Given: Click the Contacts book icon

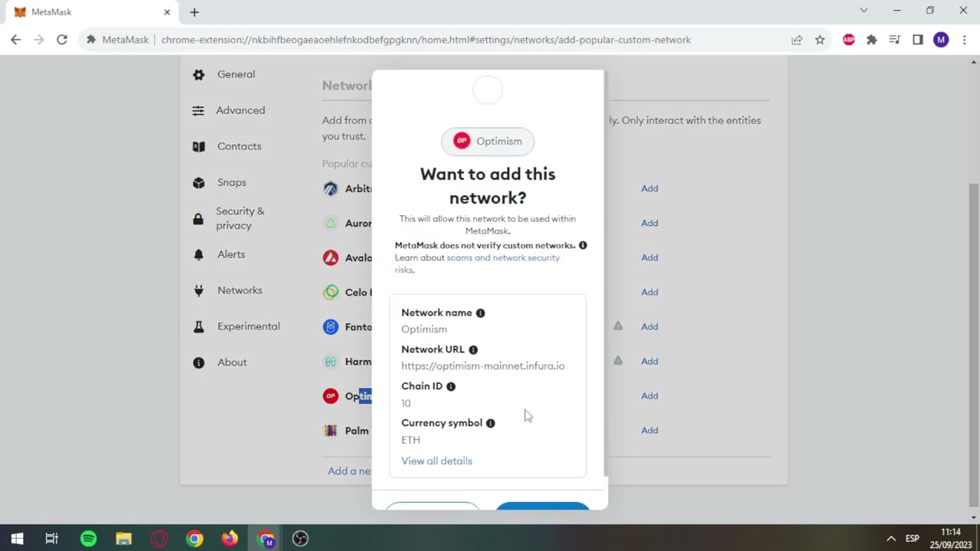Looking at the screenshot, I should [198, 146].
